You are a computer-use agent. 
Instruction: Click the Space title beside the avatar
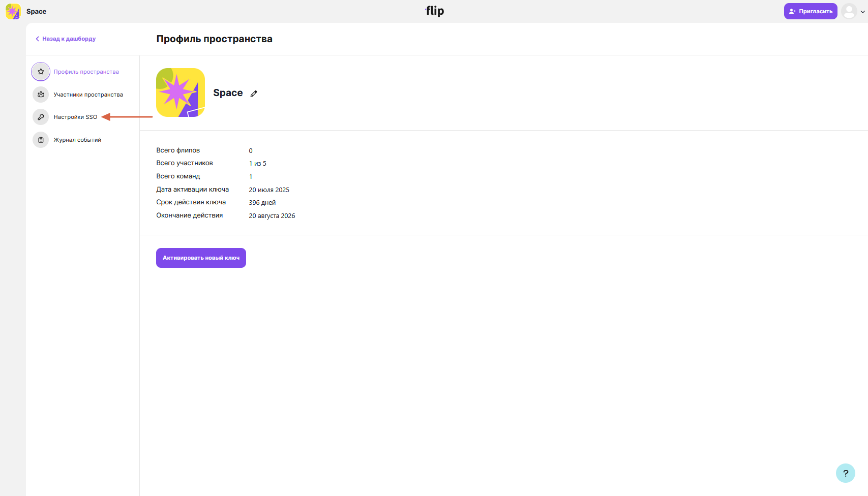(x=228, y=93)
